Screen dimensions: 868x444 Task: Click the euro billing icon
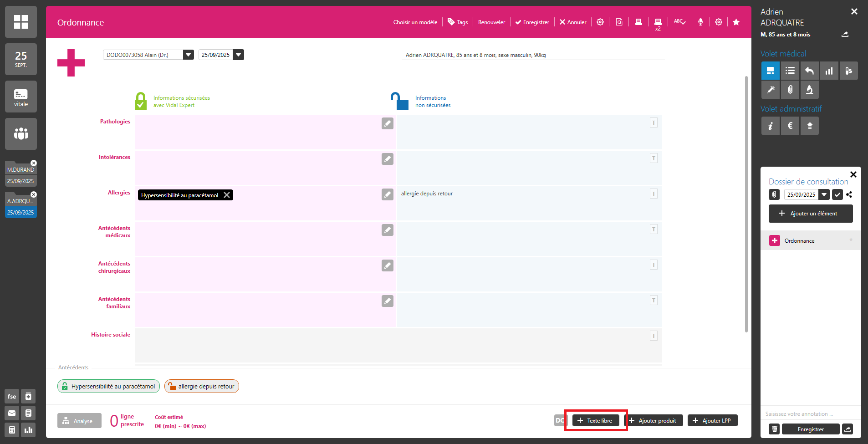790,126
